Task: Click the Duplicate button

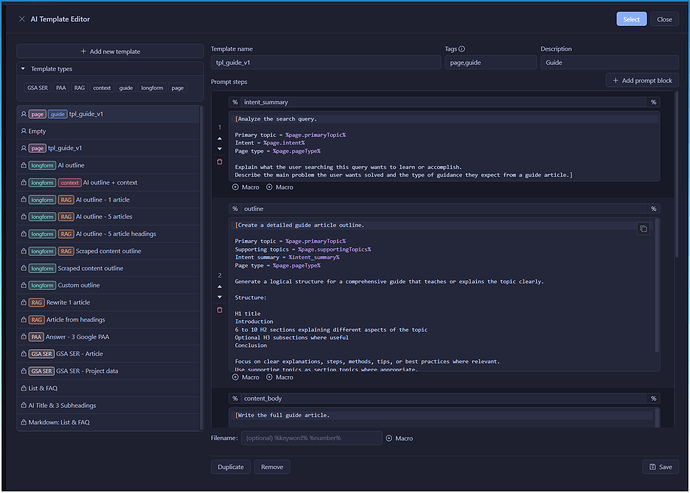Action: (230, 466)
